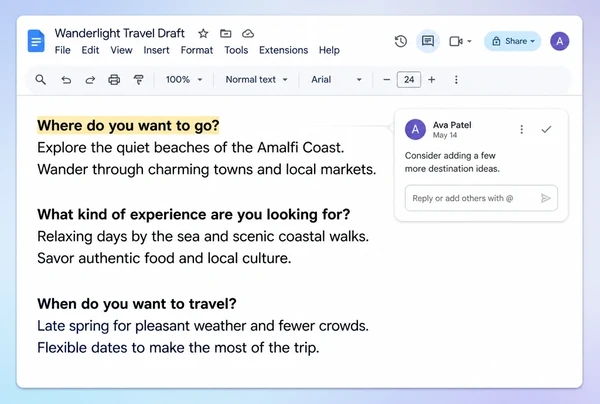
Task: Click heading When do you want to travel?
Action: [x=137, y=304]
